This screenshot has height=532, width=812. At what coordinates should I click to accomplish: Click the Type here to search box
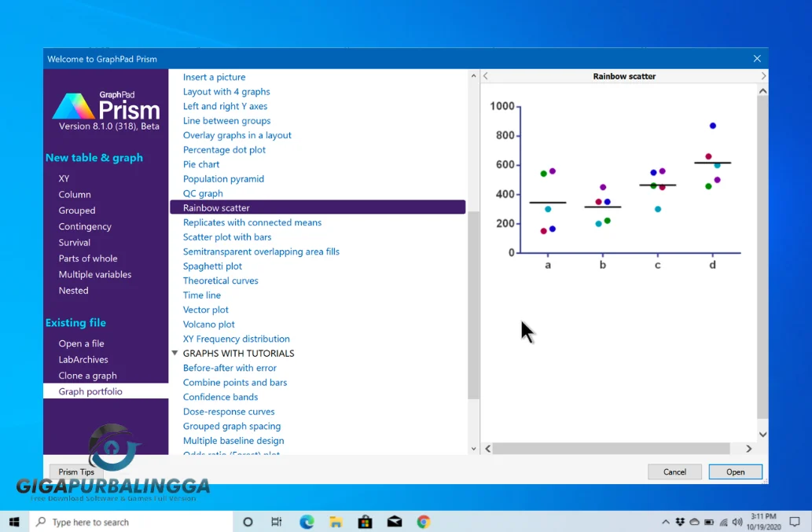click(131, 522)
